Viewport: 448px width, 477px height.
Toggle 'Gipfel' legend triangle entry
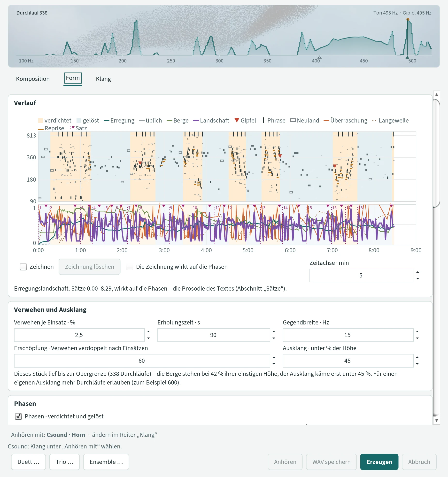coord(245,121)
